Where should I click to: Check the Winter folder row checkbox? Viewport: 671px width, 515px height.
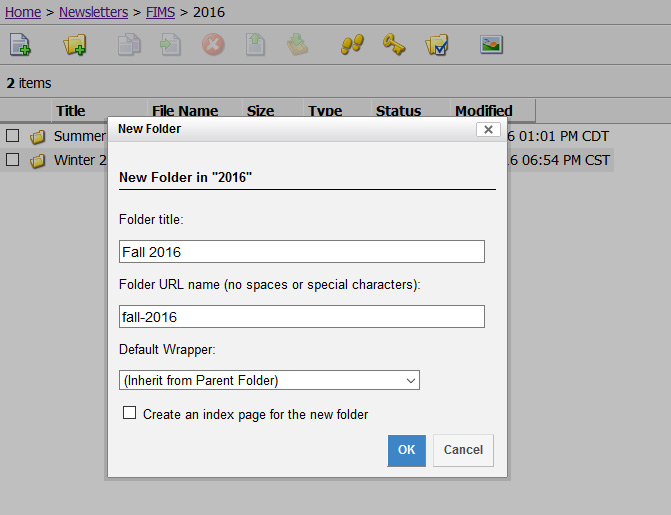(x=12, y=160)
